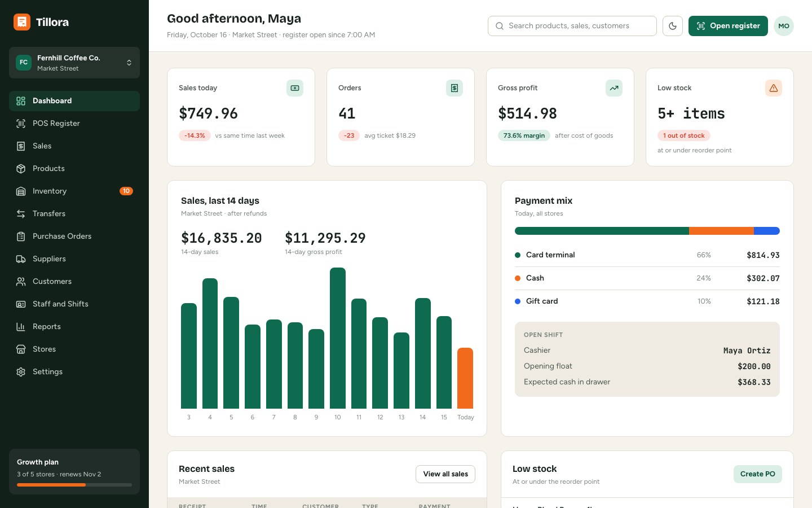Screen dimensions: 812x508
Task: Click the green Card terminal segment of payment bar
Action: pyautogui.click(x=602, y=231)
